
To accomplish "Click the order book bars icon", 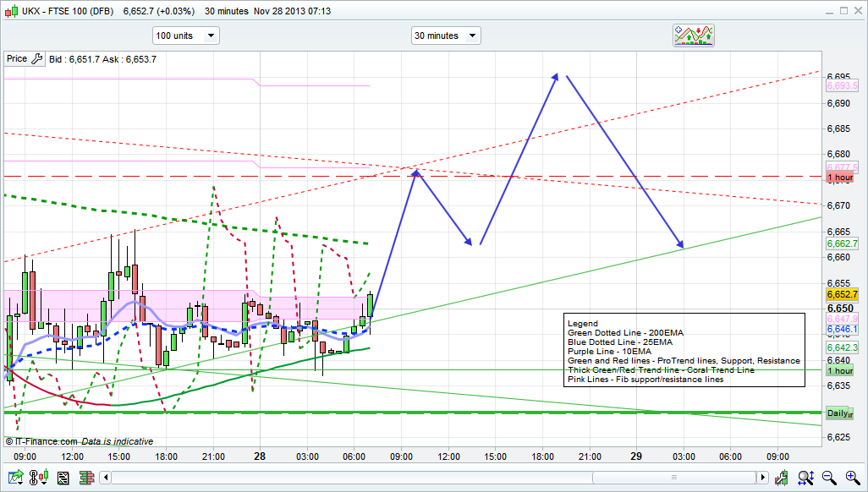I will point(86,478).
